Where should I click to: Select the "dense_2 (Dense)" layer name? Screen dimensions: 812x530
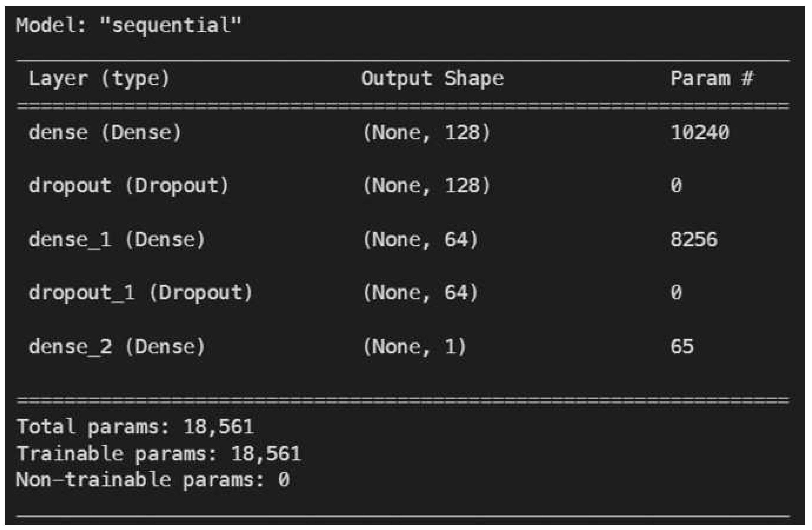tap(117, 347)
